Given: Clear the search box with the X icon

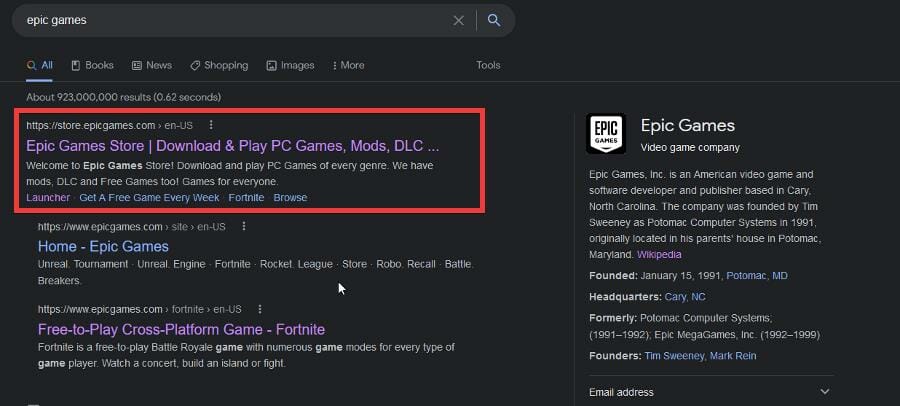Looking at the screenshot, I should click(x=458, y=21).
